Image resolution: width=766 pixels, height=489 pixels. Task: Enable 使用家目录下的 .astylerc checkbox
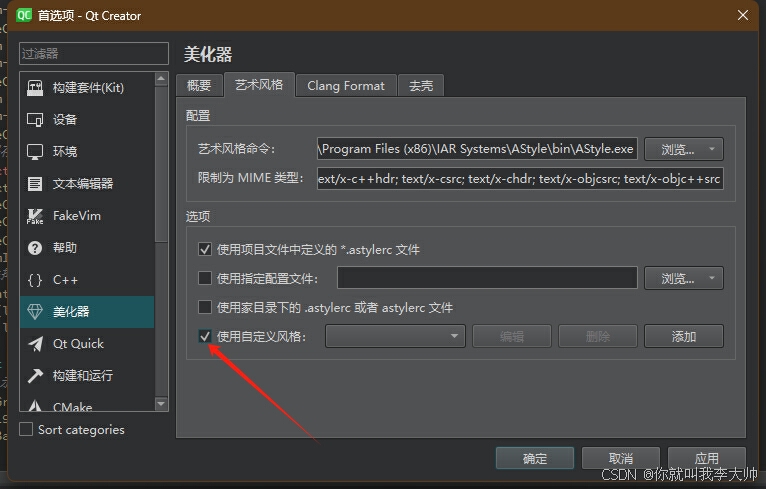click(205, 307)
